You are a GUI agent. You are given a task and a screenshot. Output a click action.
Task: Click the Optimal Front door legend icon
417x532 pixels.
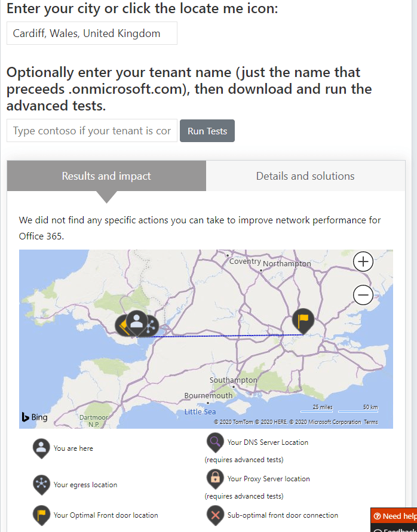[x=41, y=515]
